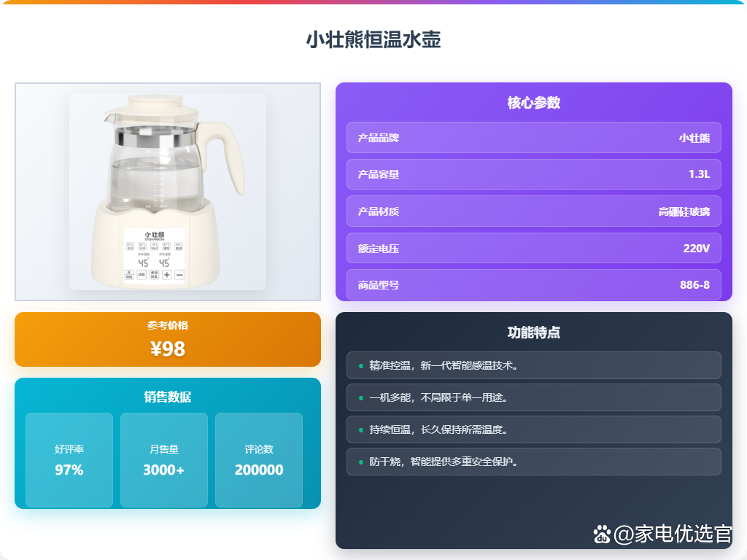Click the 持续恒温 feature item

click(533, 429)
